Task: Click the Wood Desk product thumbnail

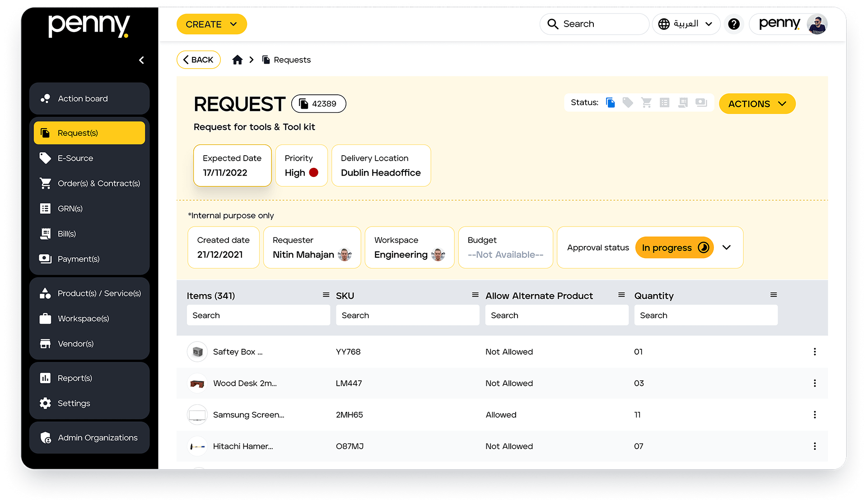Action: (x=197, y=383)
